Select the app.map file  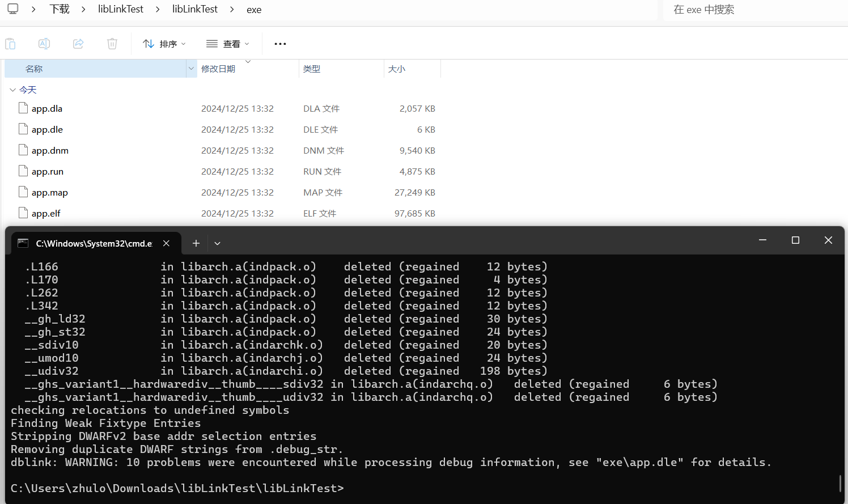[49, 192]
